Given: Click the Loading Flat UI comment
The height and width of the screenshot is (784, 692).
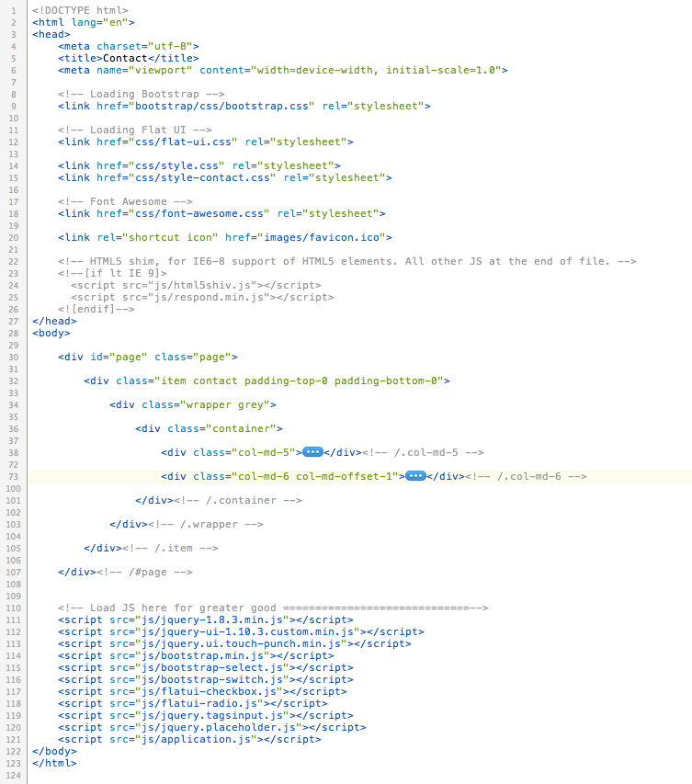Looking at the screenshot, I should point(135,130).
